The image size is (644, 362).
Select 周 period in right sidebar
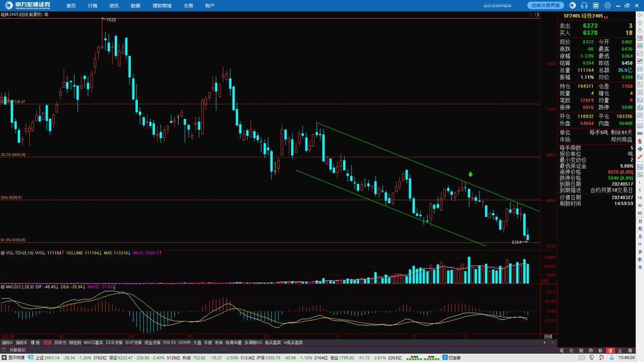click(x=640, y=229)
